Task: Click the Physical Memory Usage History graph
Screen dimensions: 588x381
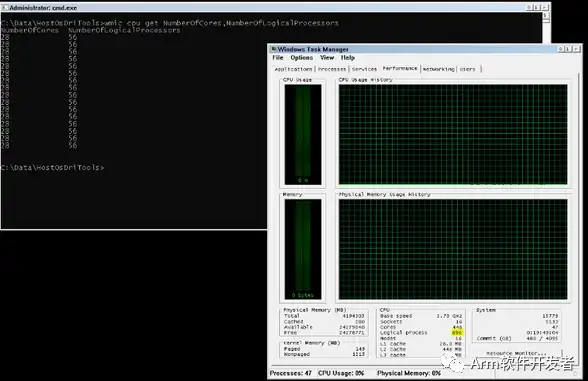Action: (453, 249)
